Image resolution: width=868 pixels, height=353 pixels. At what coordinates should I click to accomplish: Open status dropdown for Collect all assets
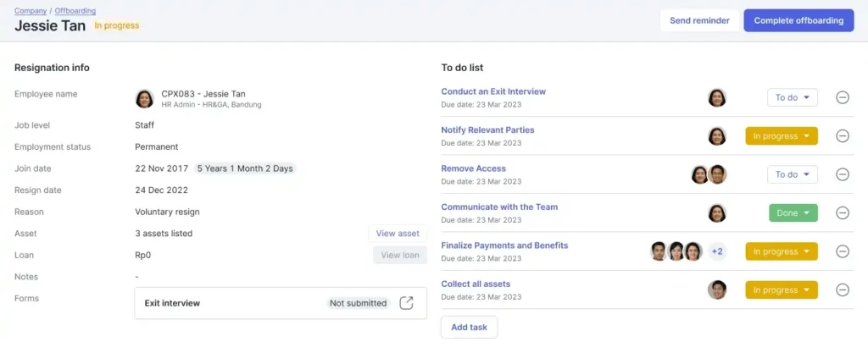click(781, 290)
